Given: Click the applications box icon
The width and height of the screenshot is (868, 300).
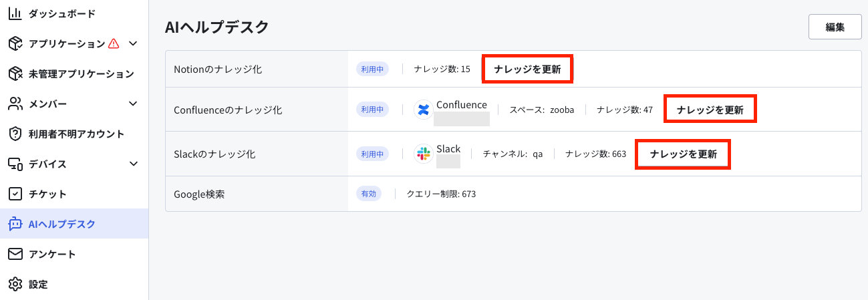Looking at the screenshot, I should (x=15, y=43).
